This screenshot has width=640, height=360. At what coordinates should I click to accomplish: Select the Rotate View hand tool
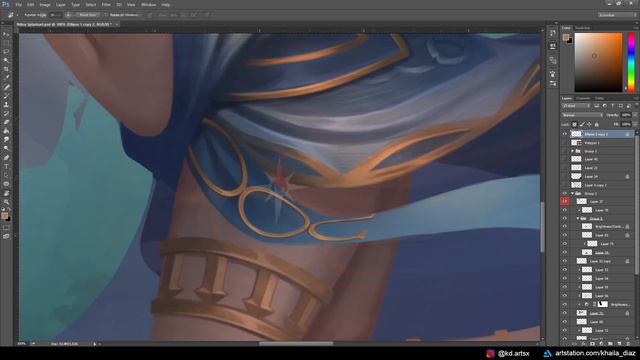point(6,193)
